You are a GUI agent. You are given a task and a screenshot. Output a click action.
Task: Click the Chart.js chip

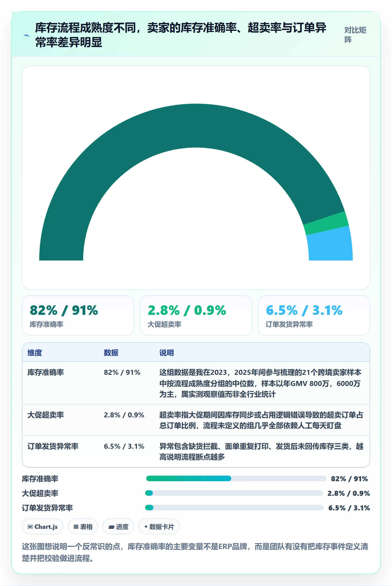[43, 527]
